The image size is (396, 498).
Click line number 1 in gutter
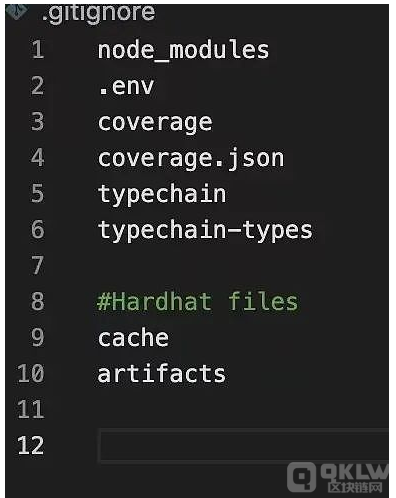tap(38, 50)
